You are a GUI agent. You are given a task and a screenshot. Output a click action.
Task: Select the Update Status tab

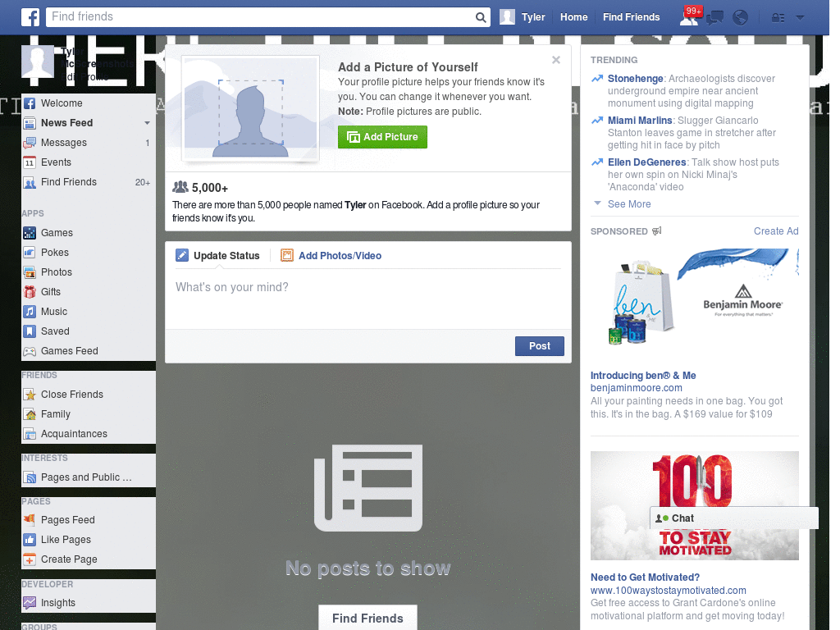point(218,256)
